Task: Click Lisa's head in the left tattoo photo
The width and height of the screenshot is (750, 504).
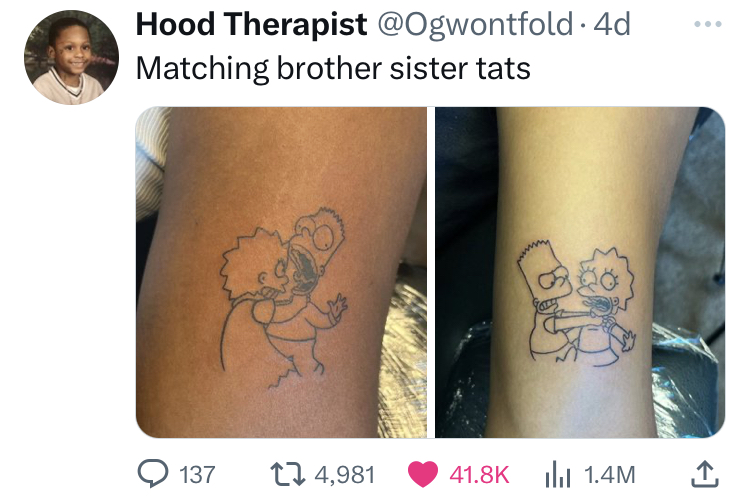Action: click(256, 265)
